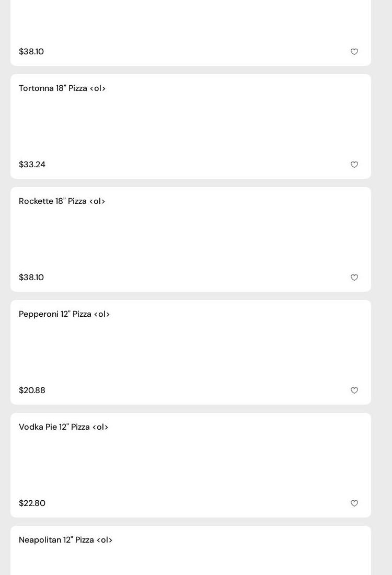This screenshot has height=575, width=392.
Task: Choose the Neapolitan 12" Pizza title
Action: click(x=66, y=540)
